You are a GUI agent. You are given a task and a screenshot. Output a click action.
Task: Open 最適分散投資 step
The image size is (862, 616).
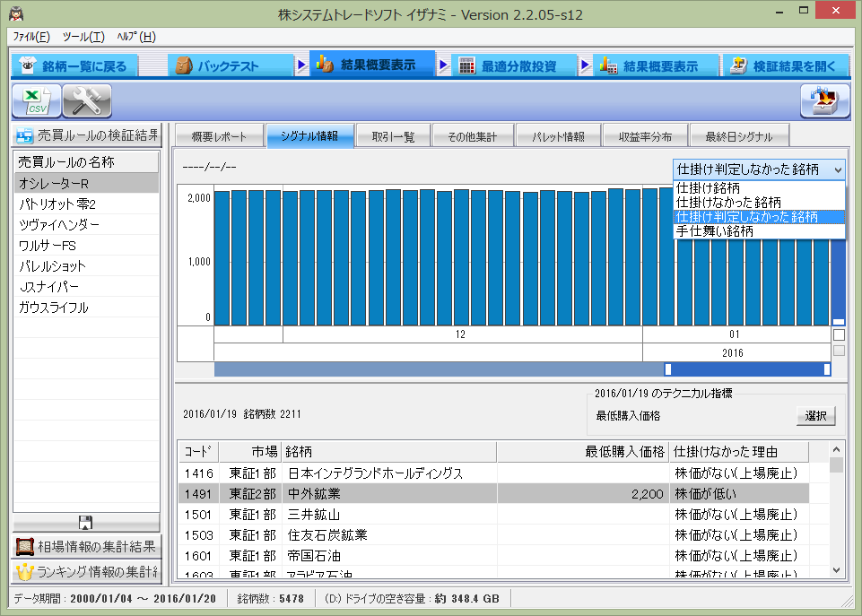click(514, 66)
